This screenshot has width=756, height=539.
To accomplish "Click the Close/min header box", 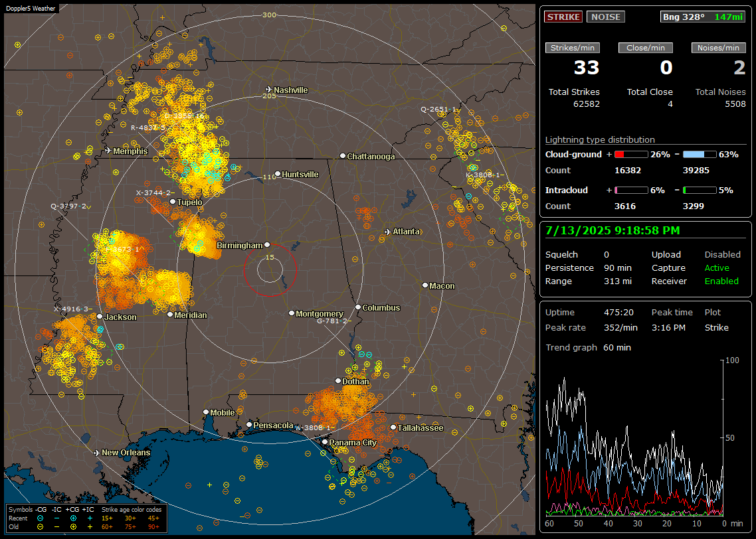I will point(646,48).
